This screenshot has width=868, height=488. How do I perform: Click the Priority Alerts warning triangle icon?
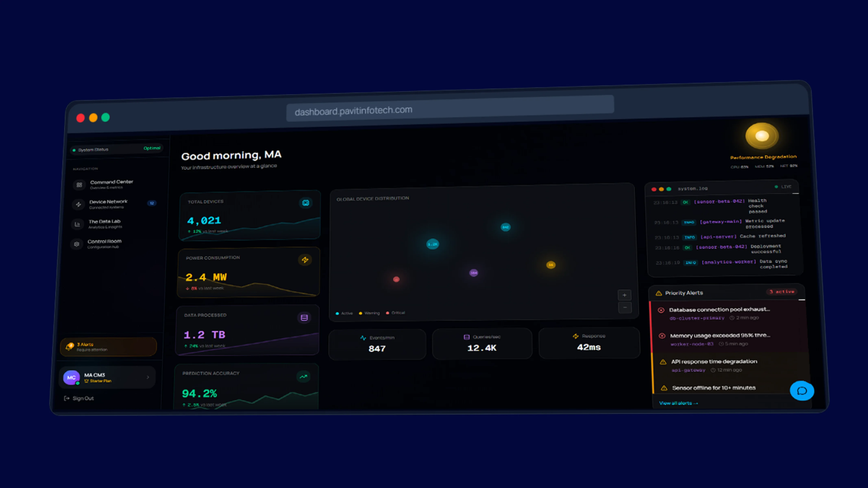[x=659, y=293]
